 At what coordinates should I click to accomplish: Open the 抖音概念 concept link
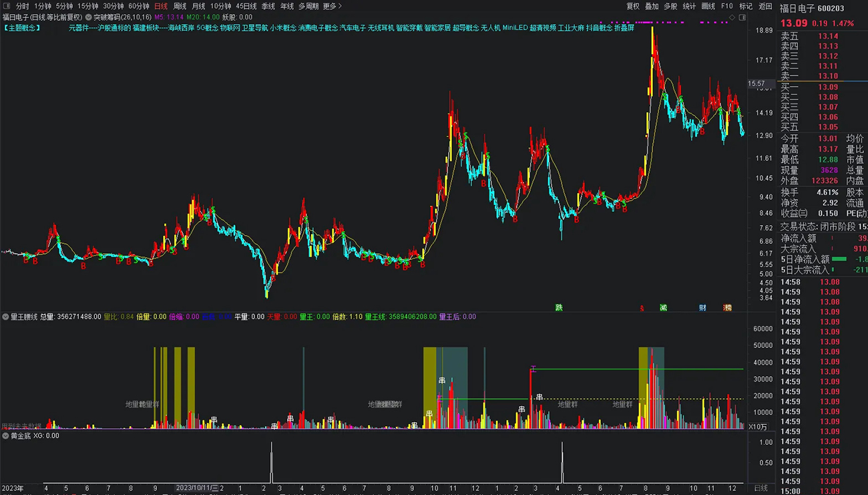(599, 28)
